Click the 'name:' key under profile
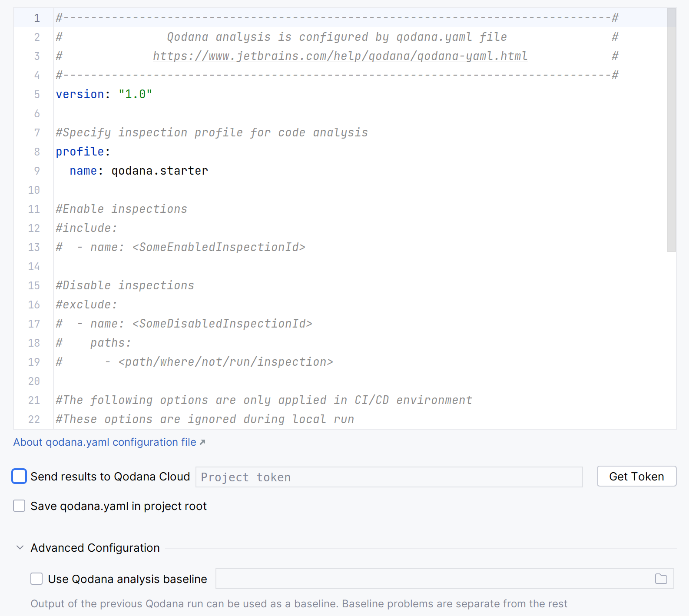Image resolution: width=689 pixels, height=616 pixels. click(86, 171)
